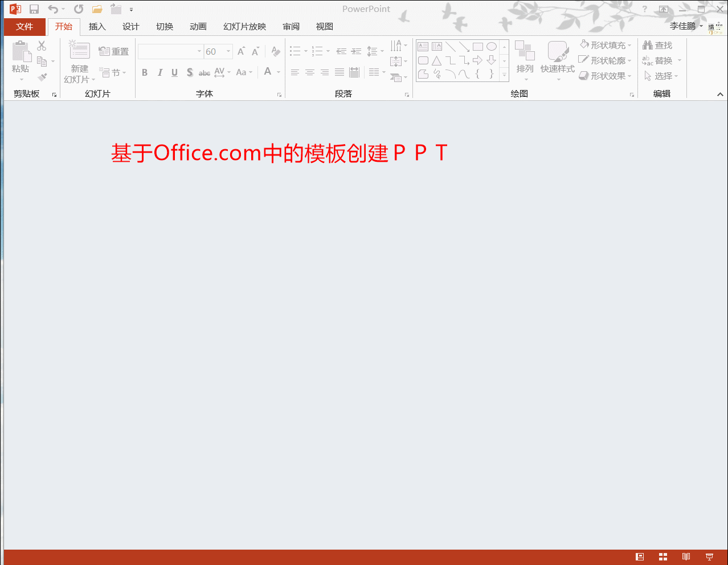Click the Center alignment icon
The height and width of the screenshot is (565, 728).
tap(310, 72)
